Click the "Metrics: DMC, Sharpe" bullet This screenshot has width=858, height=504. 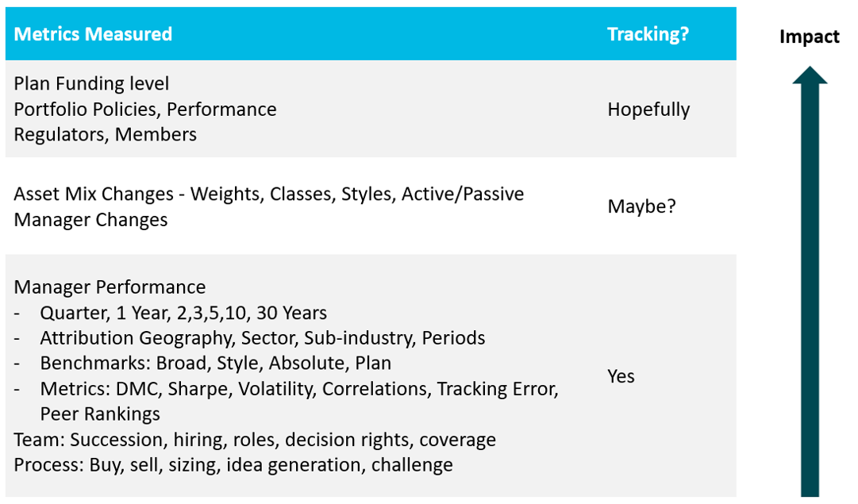[x=299, y=388]
